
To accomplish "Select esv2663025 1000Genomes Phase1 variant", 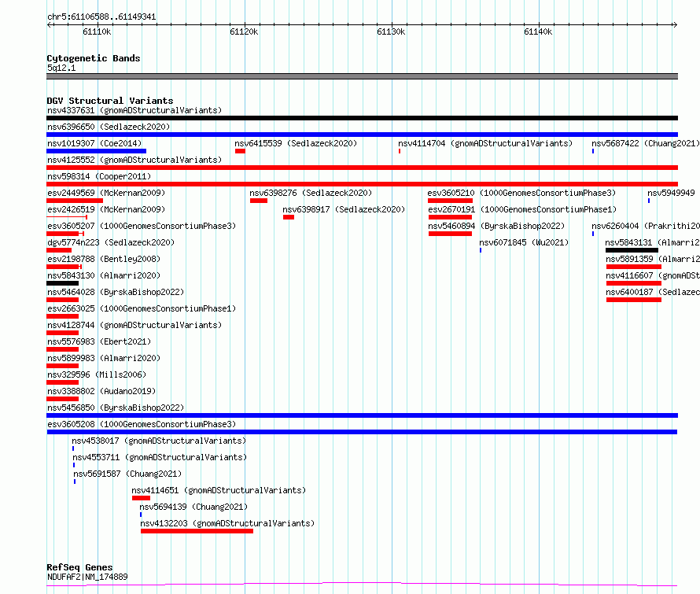I will 142,308.
